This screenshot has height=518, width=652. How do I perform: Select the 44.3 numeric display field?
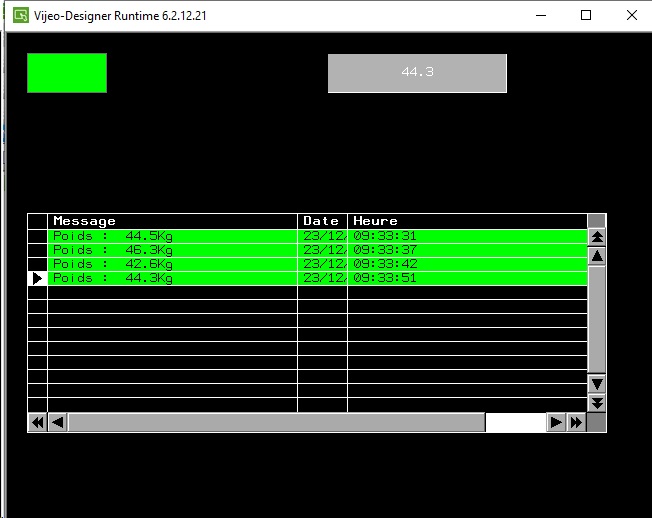click(417, 73)
